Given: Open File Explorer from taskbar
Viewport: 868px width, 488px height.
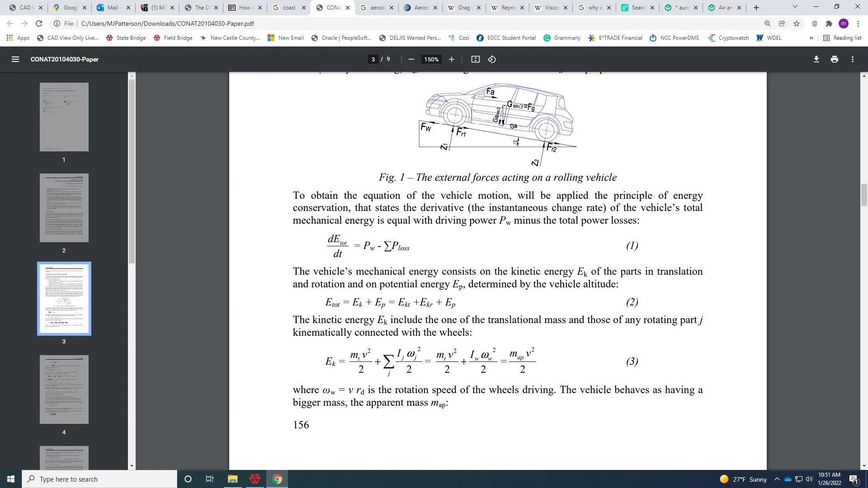Looking at the screenshot, I should pos(232,479).
